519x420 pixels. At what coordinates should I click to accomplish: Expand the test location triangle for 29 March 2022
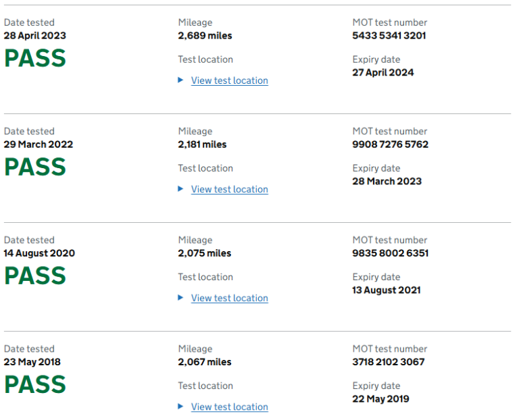[180, 189]
